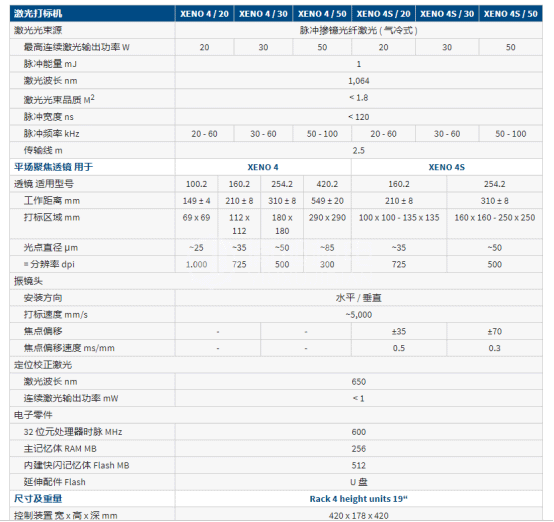Click the 水平 / 垂直 mounting direction cell
The height and width of the screenshot is (522, 554).
pos(359,298)
